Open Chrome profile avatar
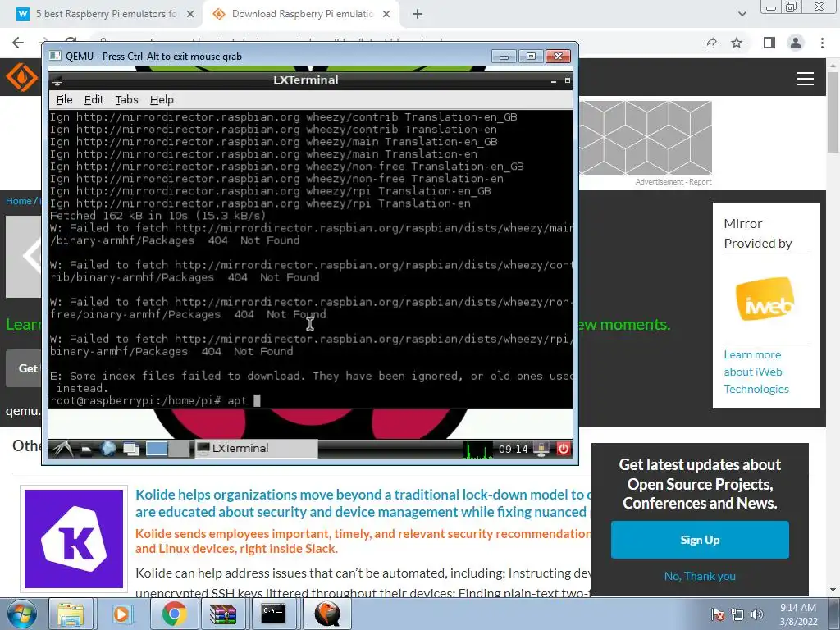The image size is (840, 630). (796, 43)
